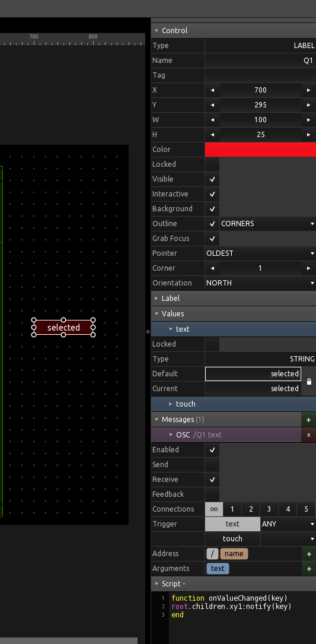This screenshot has height=644, width=316.
Task: Open the Outline CORNERS dropdown
Action: point(268,223)
